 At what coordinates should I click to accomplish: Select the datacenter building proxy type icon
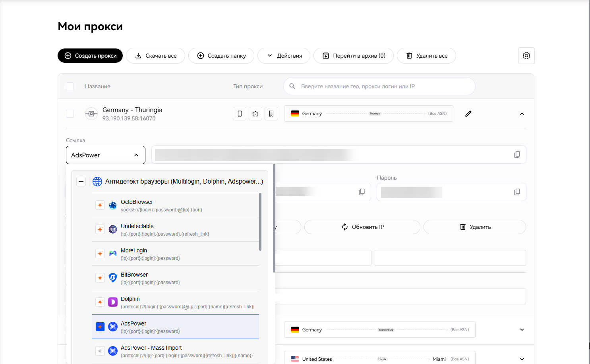coord(271,114)
